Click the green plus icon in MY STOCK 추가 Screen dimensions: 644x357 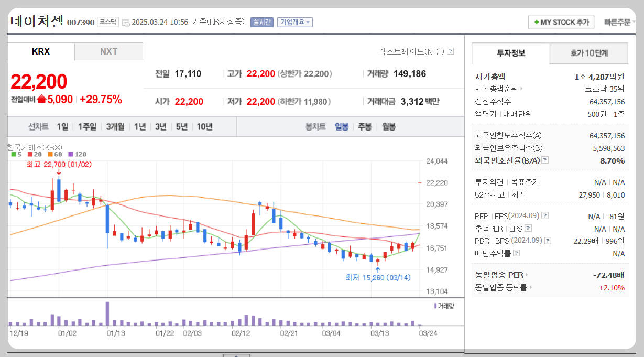pos(536,22)
